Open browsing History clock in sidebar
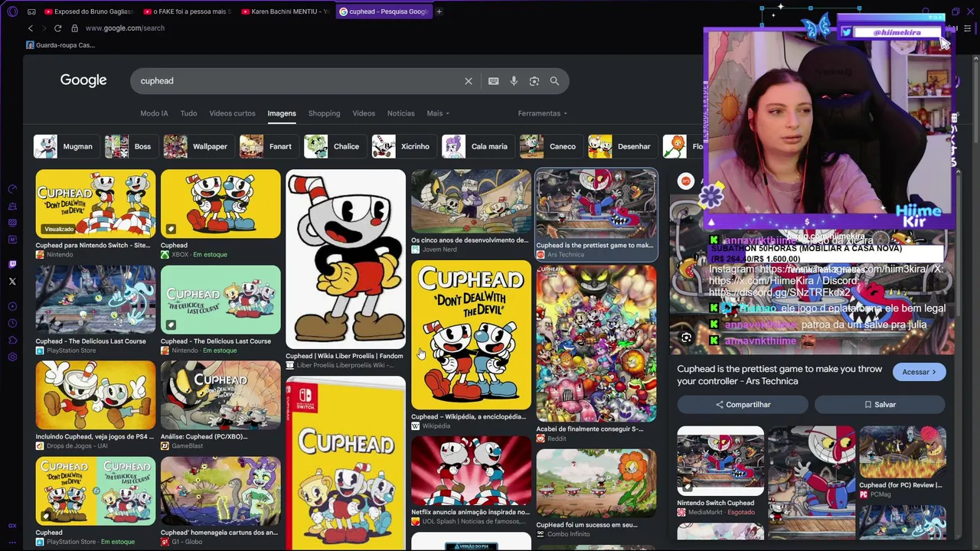The width and height of the screenshot is (980, 551). (12, 324)
